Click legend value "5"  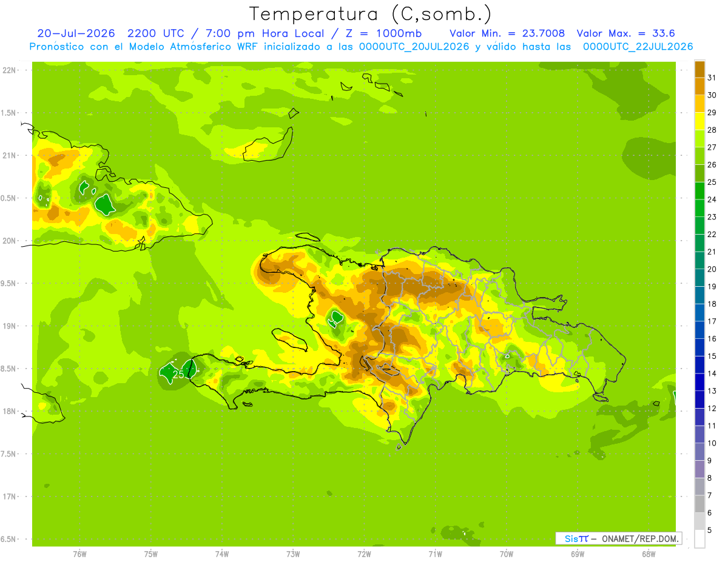(x=710, y=530)
